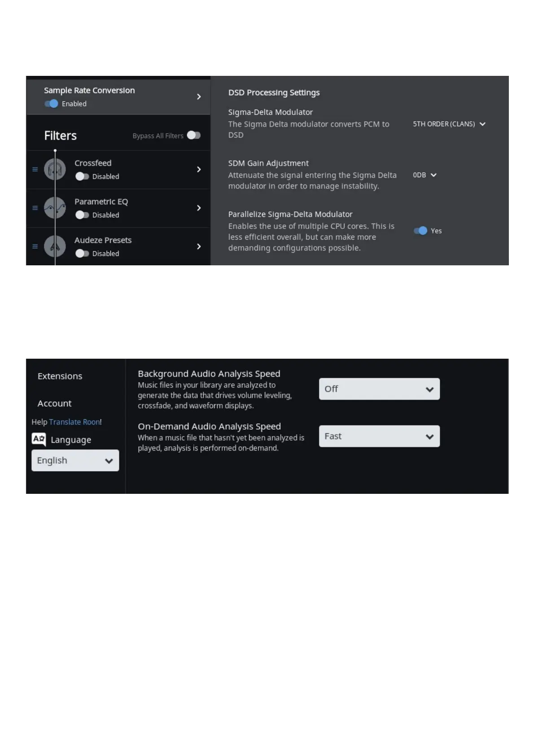Screen dimensions: 534x756
Task: Click the Parametric EQ reorder handle
Action: click(x=35, y=208)
